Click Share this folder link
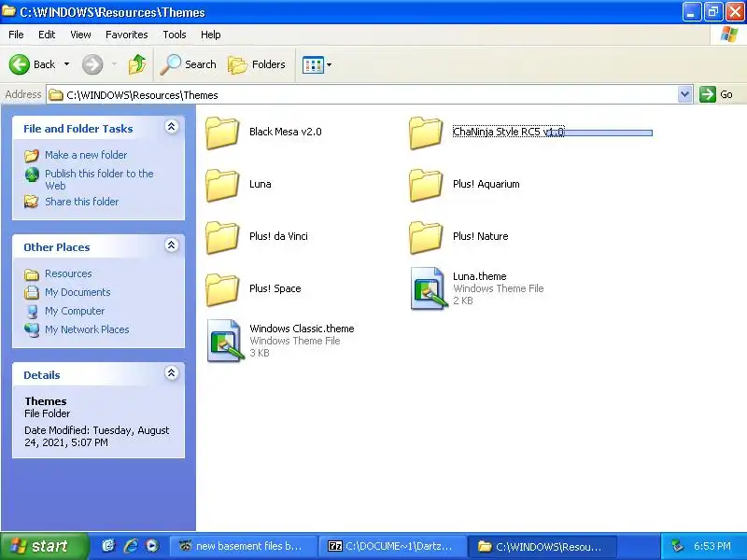 click(81, 202)
